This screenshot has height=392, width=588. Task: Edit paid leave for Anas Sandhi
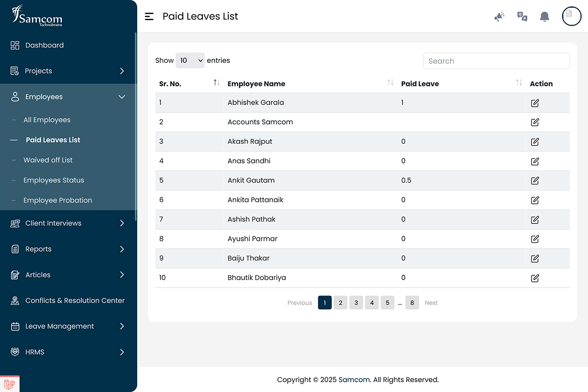[535, 161]
